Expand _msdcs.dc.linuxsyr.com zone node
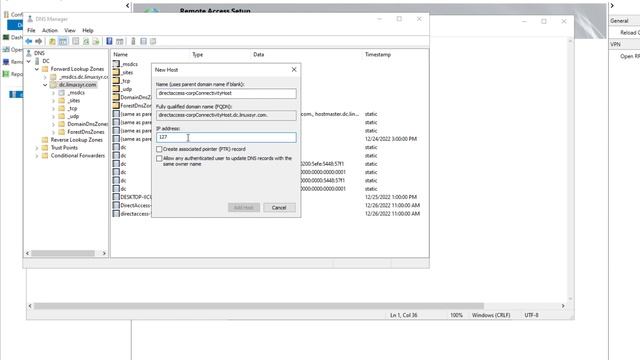This screenshot has height=360, width=640. click(x=45, y=77)
